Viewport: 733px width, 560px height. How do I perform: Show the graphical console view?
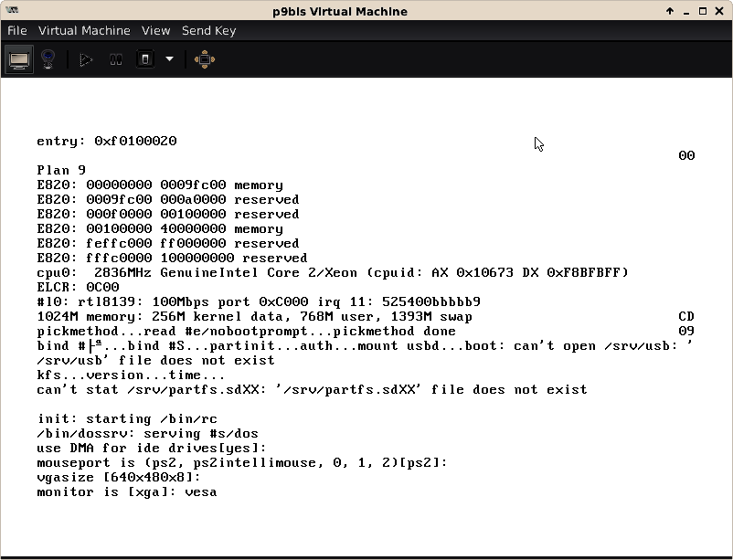coord(19,59)
